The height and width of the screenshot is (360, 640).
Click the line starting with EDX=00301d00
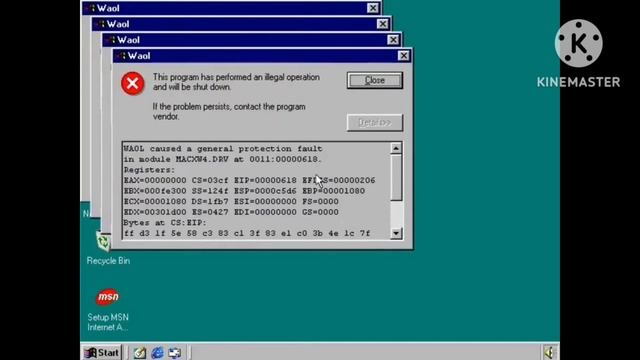pyautogui.click(x=231, y=212)
